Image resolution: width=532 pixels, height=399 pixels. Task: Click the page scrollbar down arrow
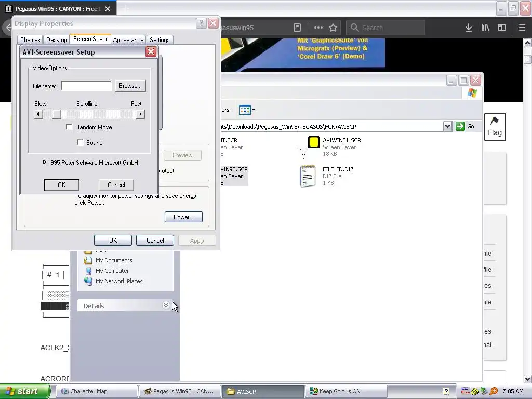coord(528,379)
